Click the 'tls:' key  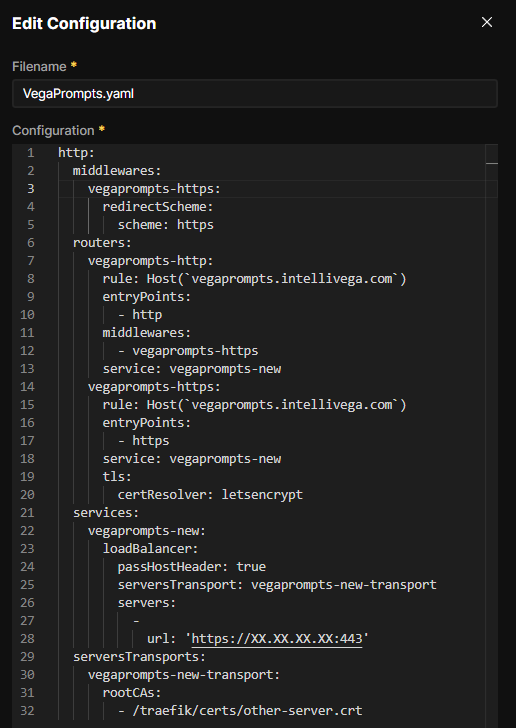pyautogui.click(x=117, y=477)
